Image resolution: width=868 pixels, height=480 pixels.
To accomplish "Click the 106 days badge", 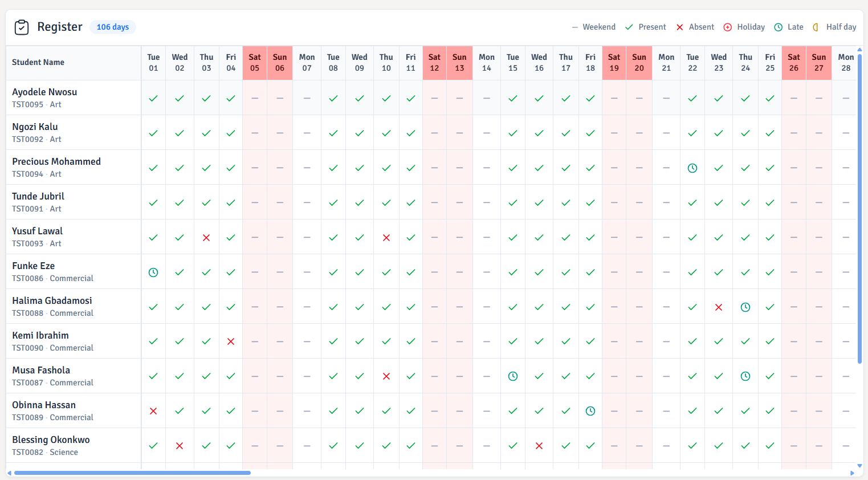I will [113, 27].
